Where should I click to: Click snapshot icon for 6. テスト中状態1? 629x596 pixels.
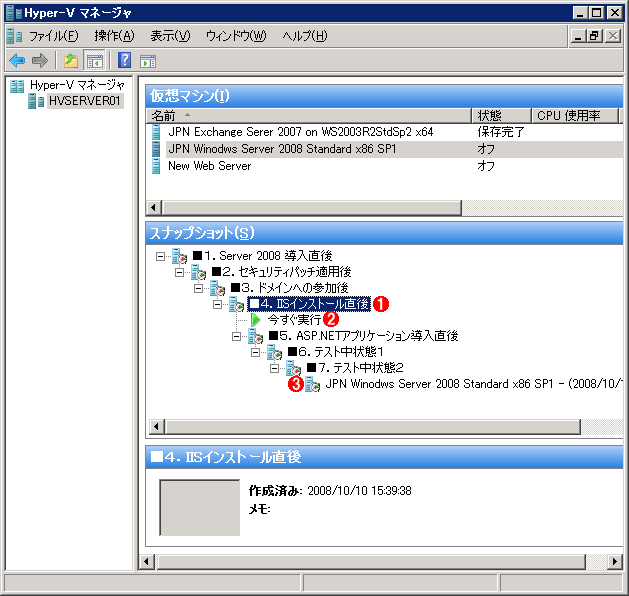(274, 352)
